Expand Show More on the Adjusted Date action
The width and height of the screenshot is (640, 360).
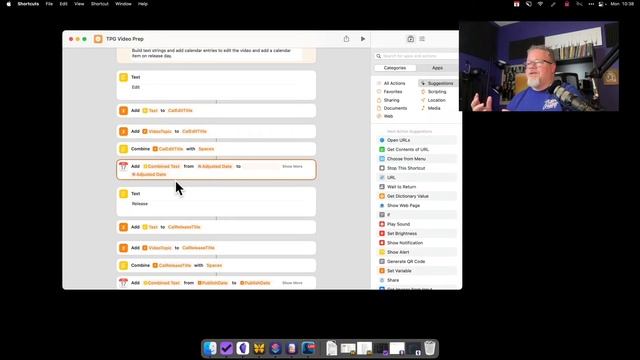click(292, 167)
